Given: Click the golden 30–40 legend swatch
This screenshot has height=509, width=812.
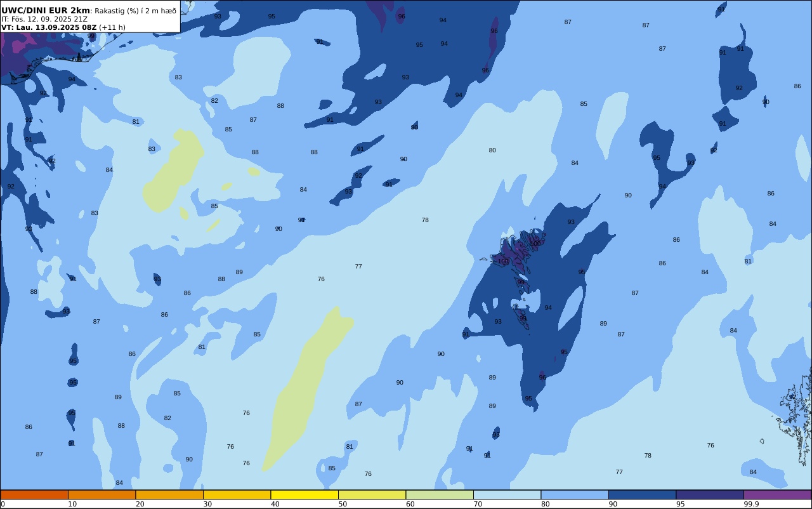Looking at the screenshot, I should pos(237,494).
